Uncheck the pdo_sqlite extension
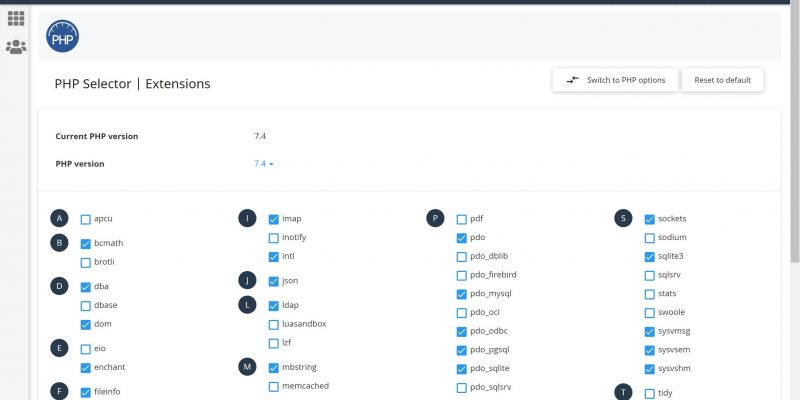The image size is (800, 400). point(462,369)
